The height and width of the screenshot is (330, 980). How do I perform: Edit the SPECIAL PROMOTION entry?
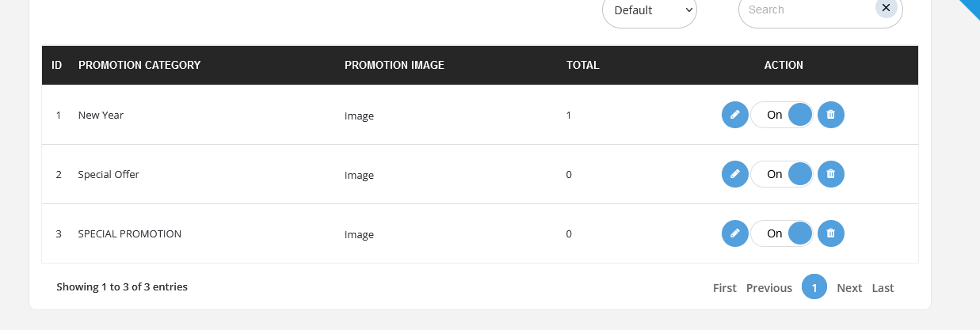click(x=735, y=233)
